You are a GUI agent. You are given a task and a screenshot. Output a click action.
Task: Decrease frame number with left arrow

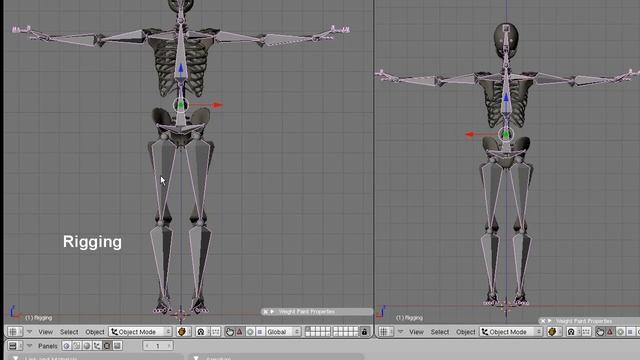[147, 346]
